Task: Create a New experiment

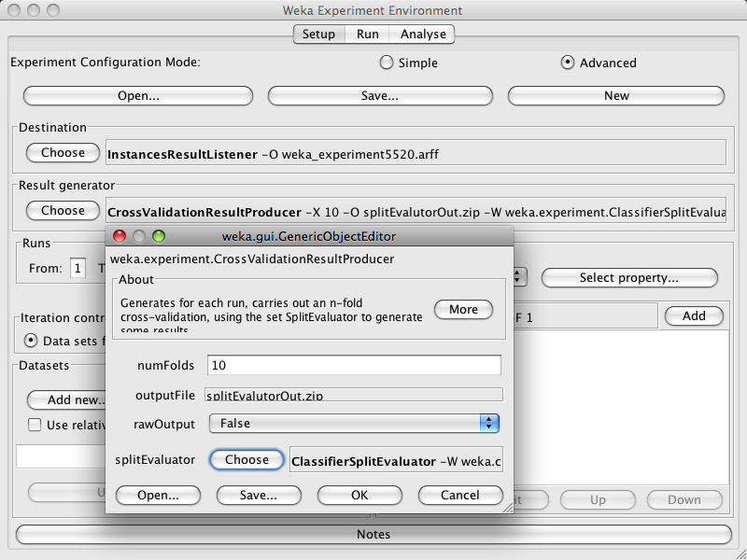Action: (616, 96)
